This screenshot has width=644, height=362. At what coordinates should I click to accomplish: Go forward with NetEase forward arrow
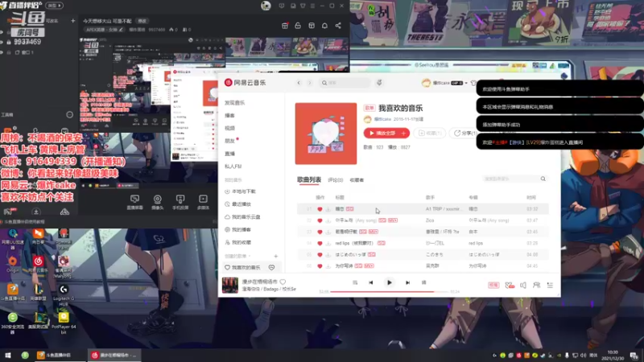tap(310, 83)
